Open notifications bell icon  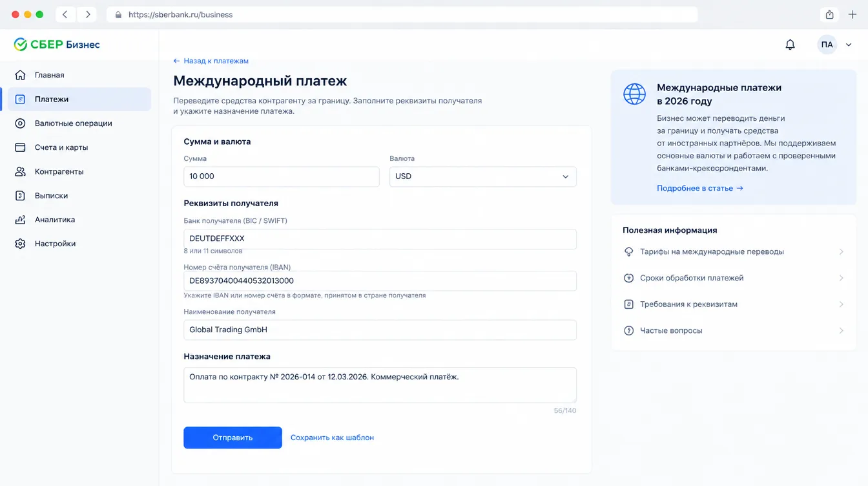coord(790,45)
